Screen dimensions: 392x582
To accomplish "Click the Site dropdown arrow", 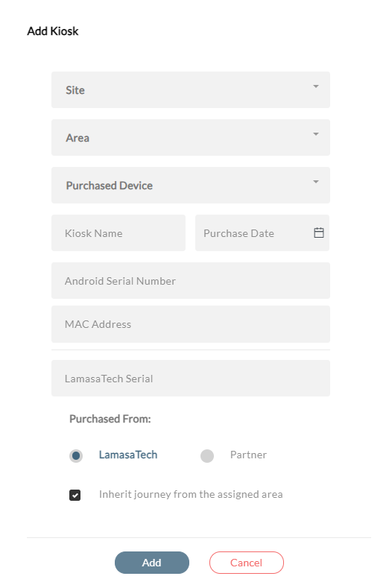I will point(316,86).
